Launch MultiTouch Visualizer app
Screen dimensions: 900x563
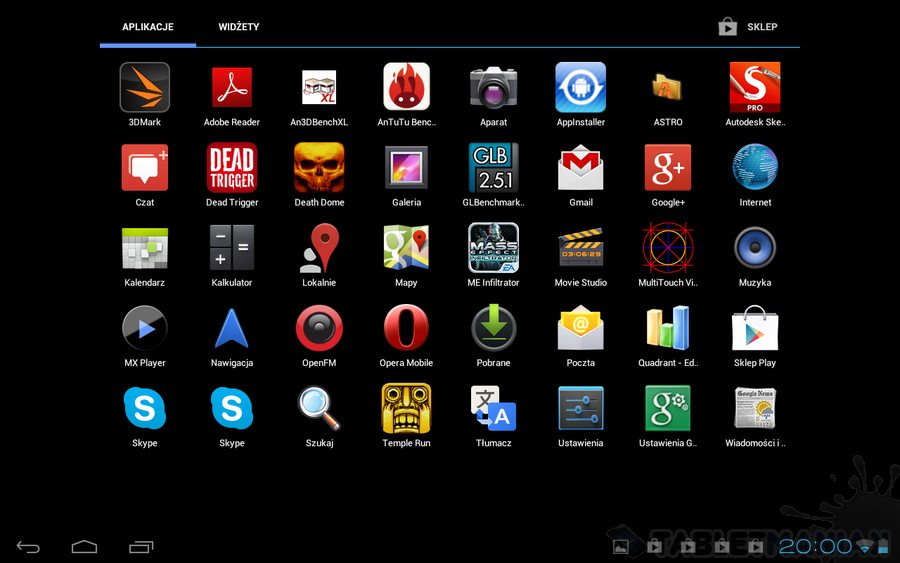tap(668, 248)
